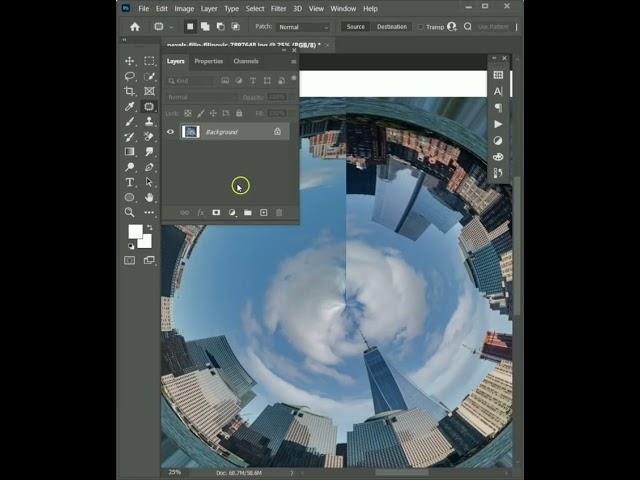640x480 pixels.
Task: Toggle Quick Mask mode
Action: [129, 260]
